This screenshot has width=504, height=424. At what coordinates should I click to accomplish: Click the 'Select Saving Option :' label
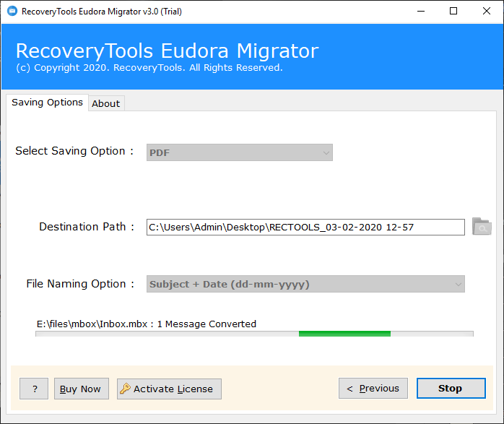(74, 151)
